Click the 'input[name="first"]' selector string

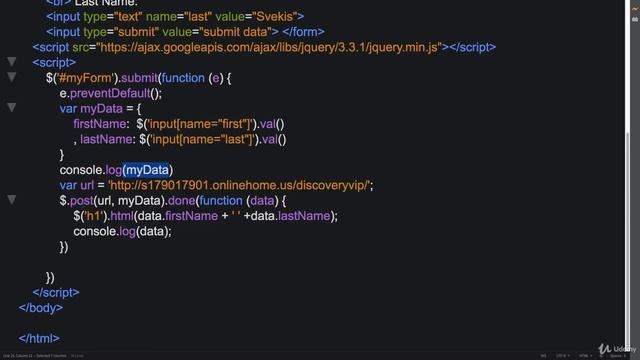click(x=200, y=124)
